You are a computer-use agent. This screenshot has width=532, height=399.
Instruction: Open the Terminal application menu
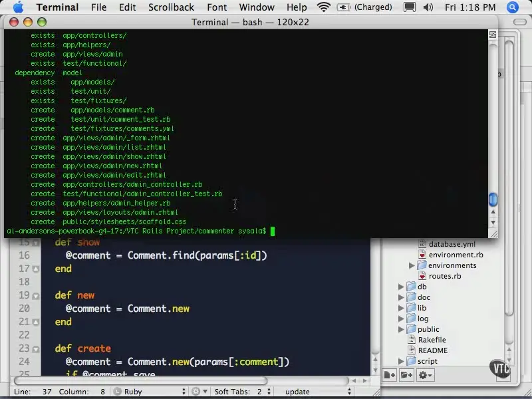pyautogui.click(x=57, y=7)
